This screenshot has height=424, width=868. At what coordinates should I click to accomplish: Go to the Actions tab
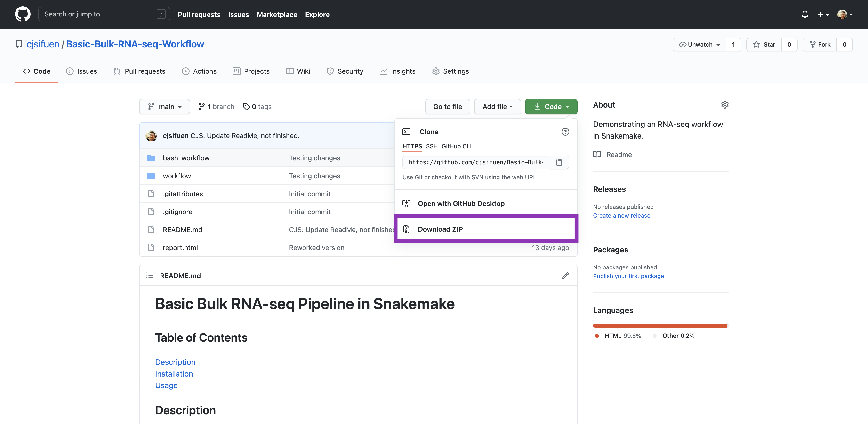point(199,71)
